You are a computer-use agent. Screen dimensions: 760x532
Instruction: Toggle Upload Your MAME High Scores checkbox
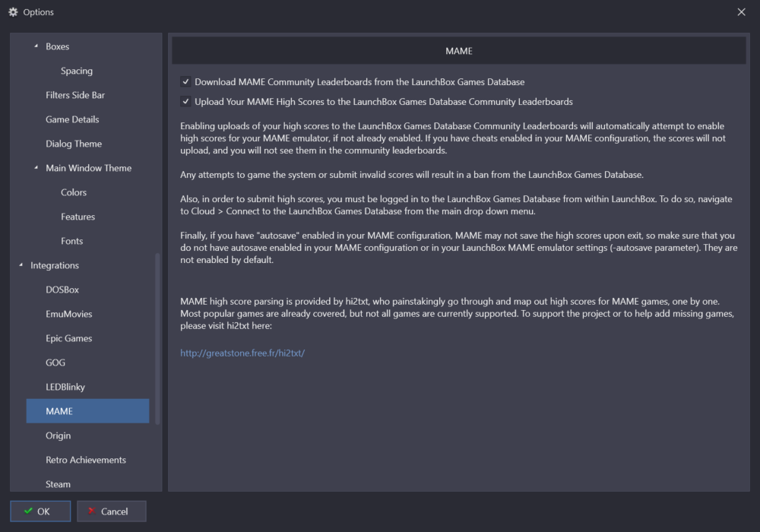pos(185,102)
